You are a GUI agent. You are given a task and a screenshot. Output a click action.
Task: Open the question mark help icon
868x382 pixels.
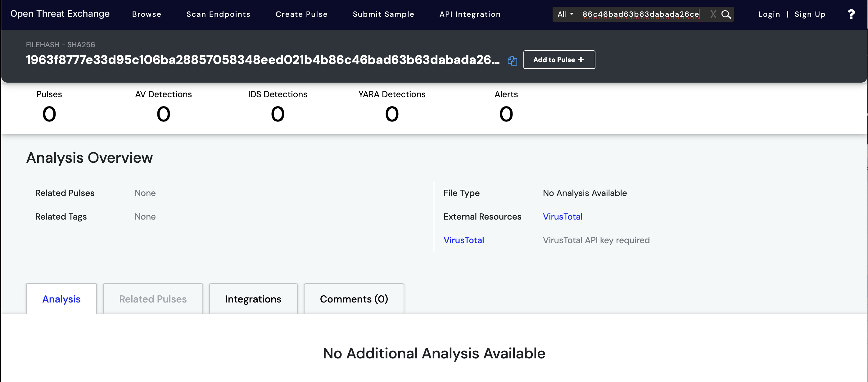(851, 14)
